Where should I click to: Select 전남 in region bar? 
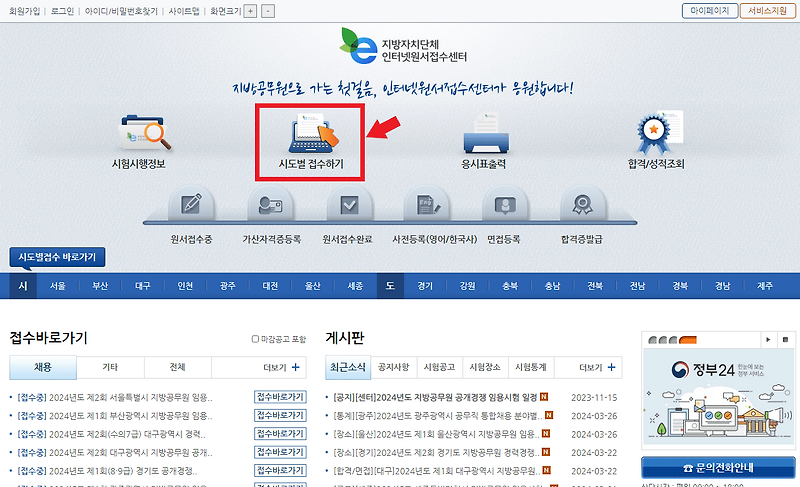(637, 286)
